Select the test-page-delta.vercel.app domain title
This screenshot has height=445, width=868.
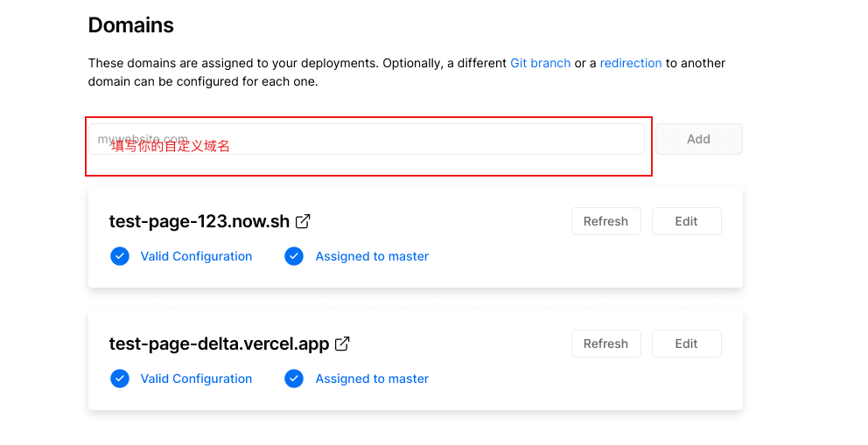pyautogui.click(x=220, y=344)
